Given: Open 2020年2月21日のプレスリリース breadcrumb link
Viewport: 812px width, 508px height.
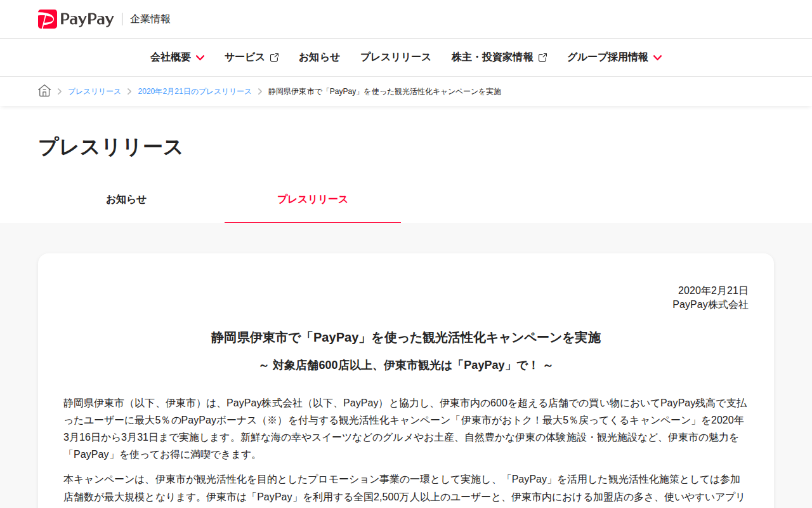Looking at the screenshot, I should [x=195, y=91].
